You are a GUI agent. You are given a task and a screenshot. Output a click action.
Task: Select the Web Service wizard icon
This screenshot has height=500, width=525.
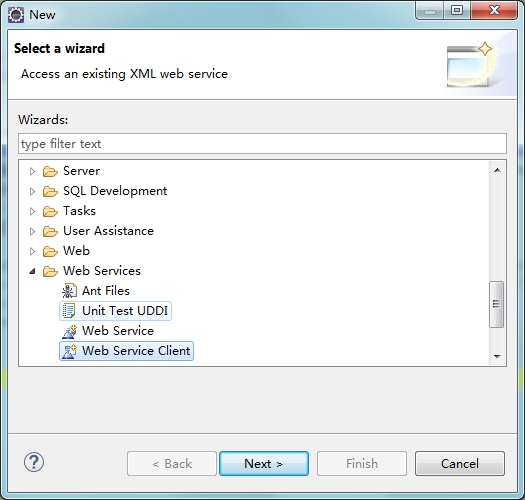click(69, 331)
